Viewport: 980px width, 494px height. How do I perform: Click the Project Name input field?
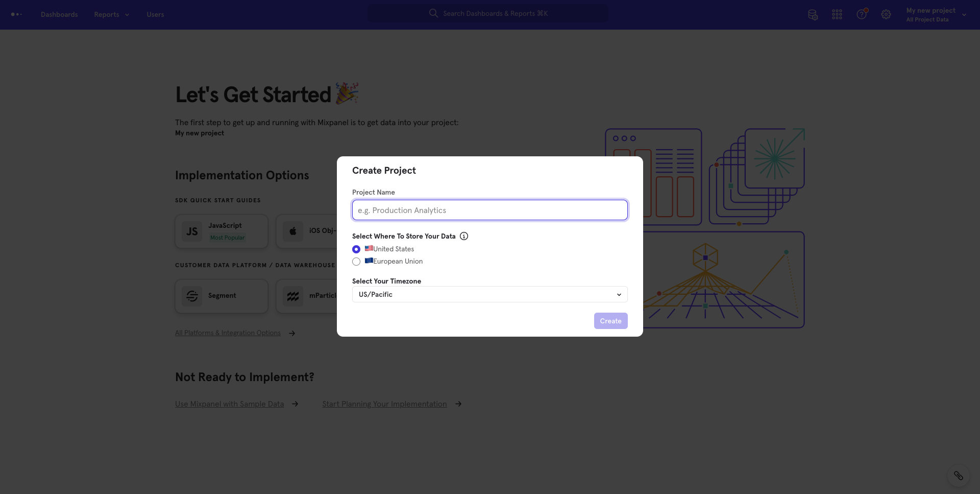[x=489, y=210]
